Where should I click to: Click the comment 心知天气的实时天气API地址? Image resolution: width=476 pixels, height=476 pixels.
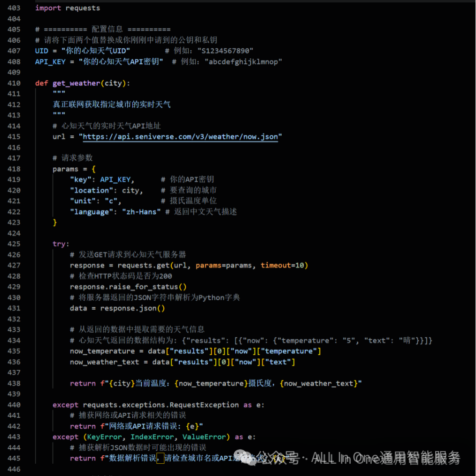click(107, 126)
